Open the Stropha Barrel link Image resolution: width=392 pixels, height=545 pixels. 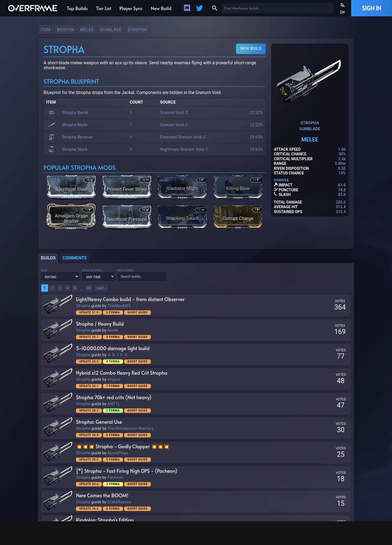click(75, 113)
